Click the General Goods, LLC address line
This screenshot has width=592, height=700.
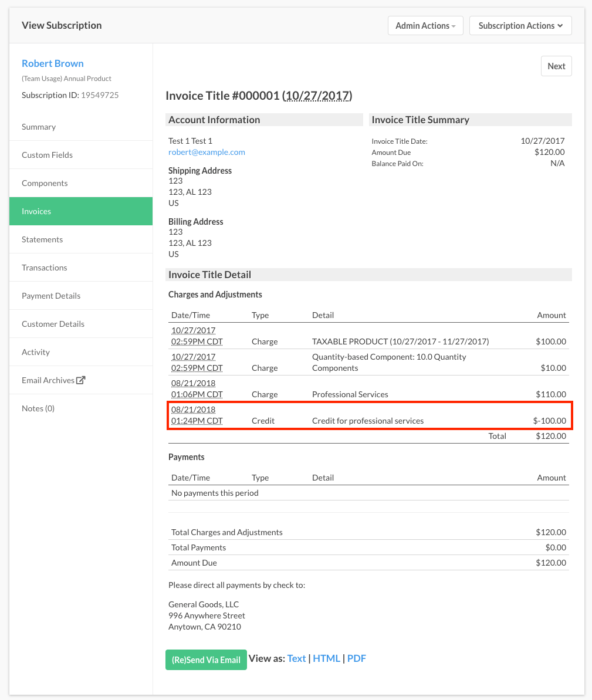coord(204,604)
